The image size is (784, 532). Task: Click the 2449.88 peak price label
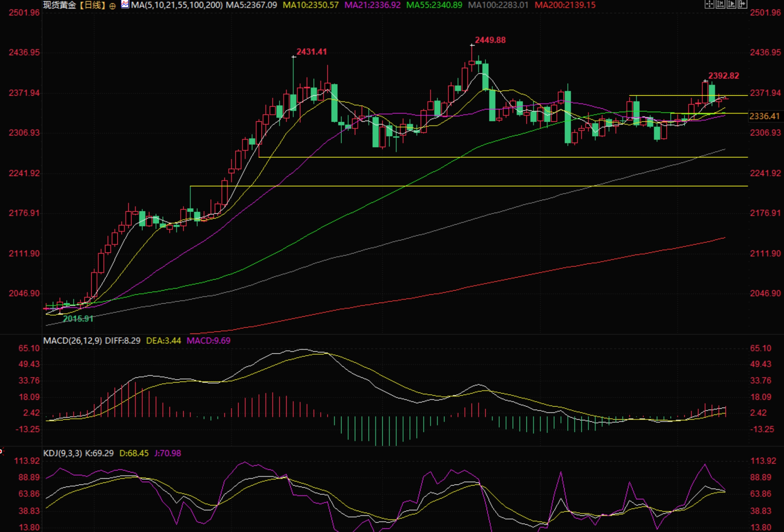point(490,40)
